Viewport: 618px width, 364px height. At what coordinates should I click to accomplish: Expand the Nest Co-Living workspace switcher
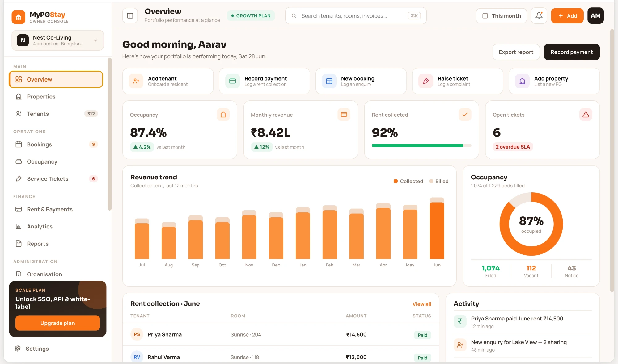pos(57,40)
